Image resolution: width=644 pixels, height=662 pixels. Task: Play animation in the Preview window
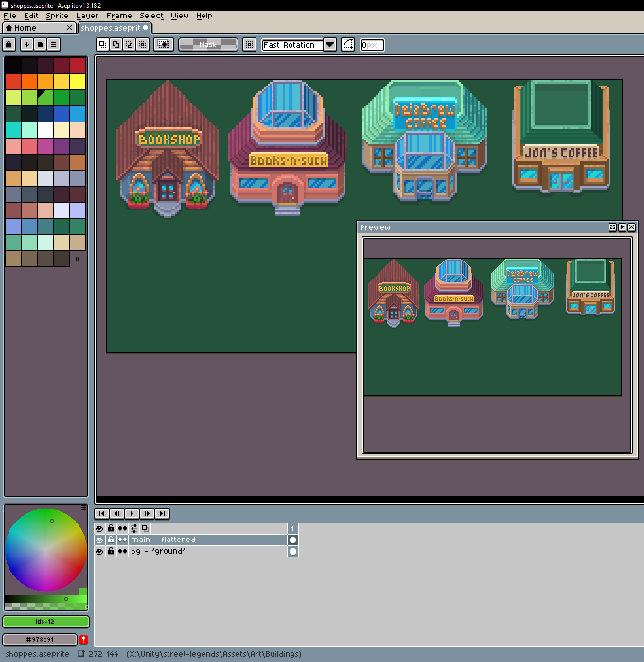[622, 227]
